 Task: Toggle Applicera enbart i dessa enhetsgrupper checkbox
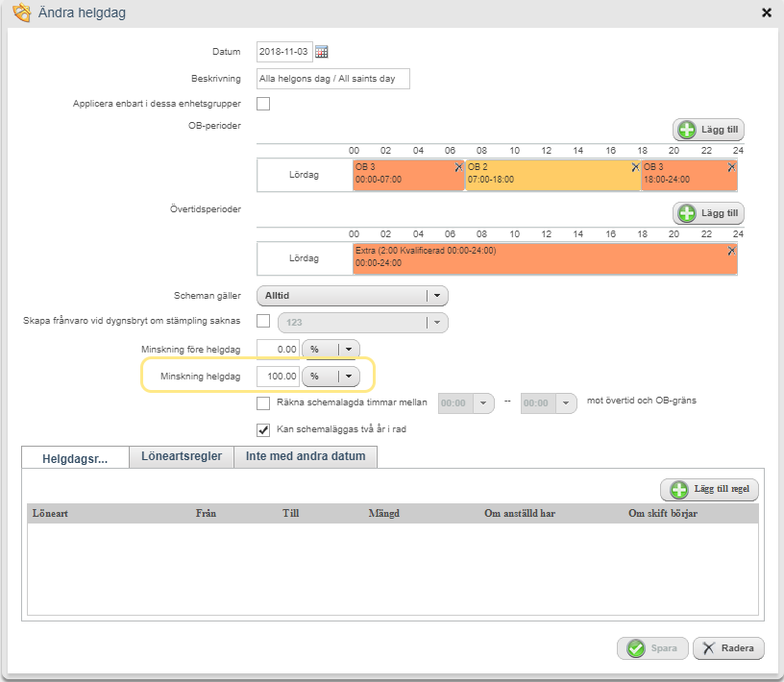(263, 104)
